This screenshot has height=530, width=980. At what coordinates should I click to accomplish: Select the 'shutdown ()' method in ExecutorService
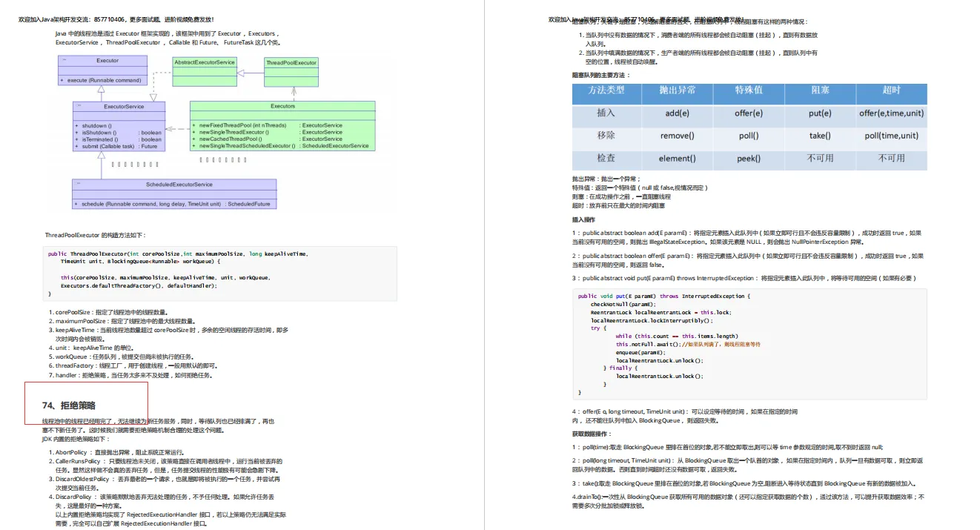[x=96, y=126]
